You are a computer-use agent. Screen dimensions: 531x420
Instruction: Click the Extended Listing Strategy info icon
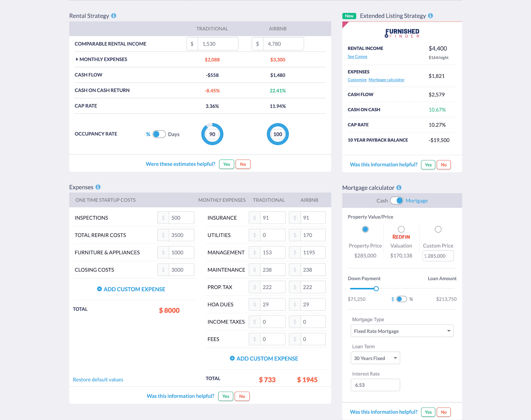click(430, 16)
